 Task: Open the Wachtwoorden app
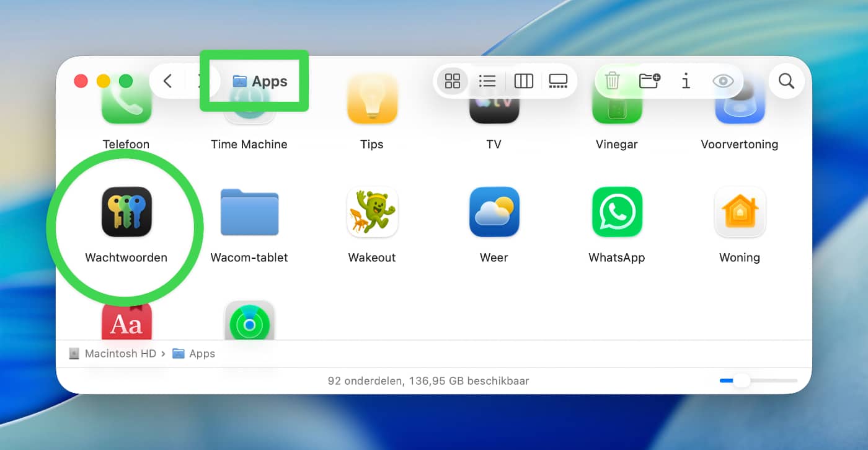[126, 212]
